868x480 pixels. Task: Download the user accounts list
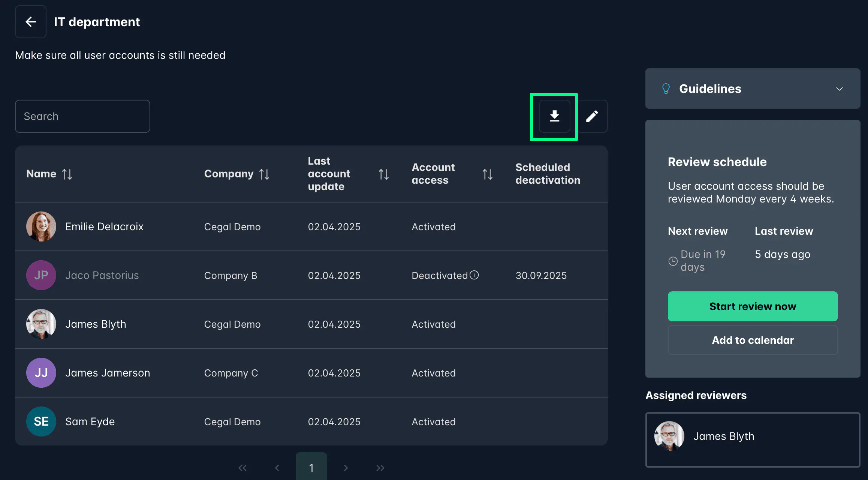554,116
